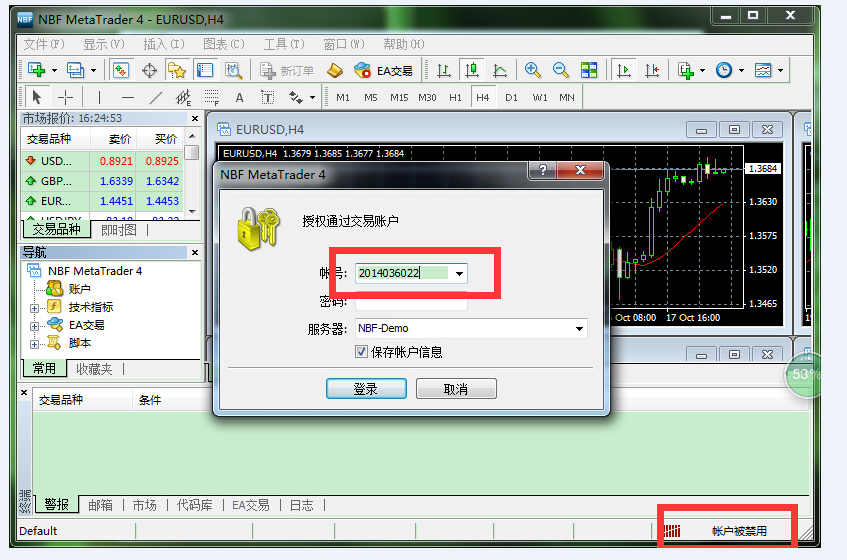The width and height of the screenshot is (847, 560).
Task: Switch to M5 timeframe
Action: pos(371,98)
